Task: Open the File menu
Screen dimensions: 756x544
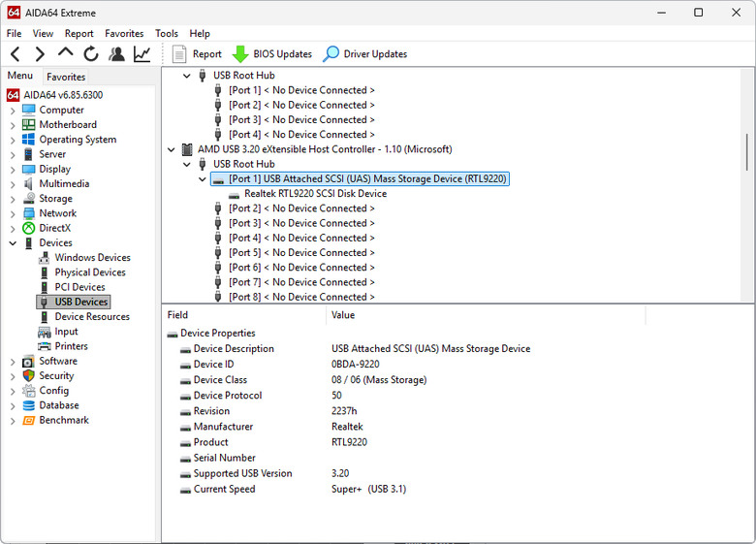Action: [14, 33]
